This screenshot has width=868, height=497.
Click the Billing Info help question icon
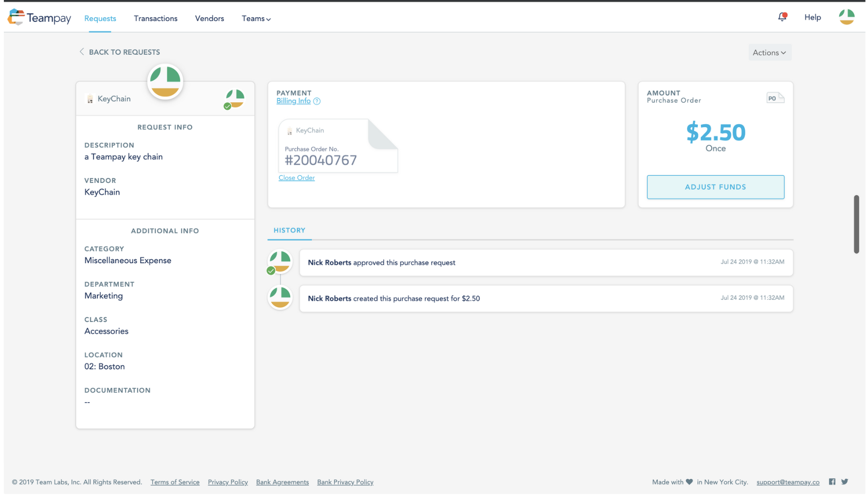click(x=317, y=101)
